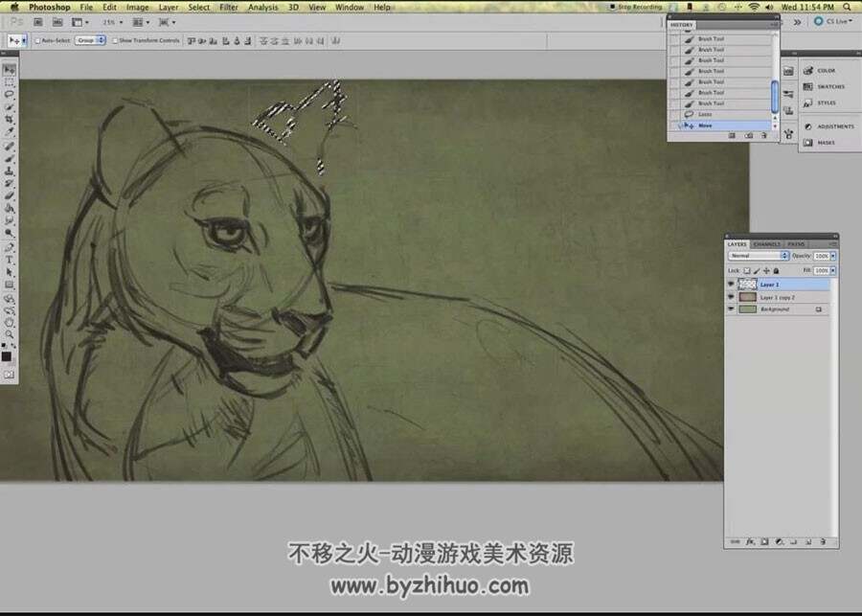Image resolution: width=862 pixels, height=616 pixels.
Task: Launch Mini Bridge from application bar
Action: tap(57, 22)
